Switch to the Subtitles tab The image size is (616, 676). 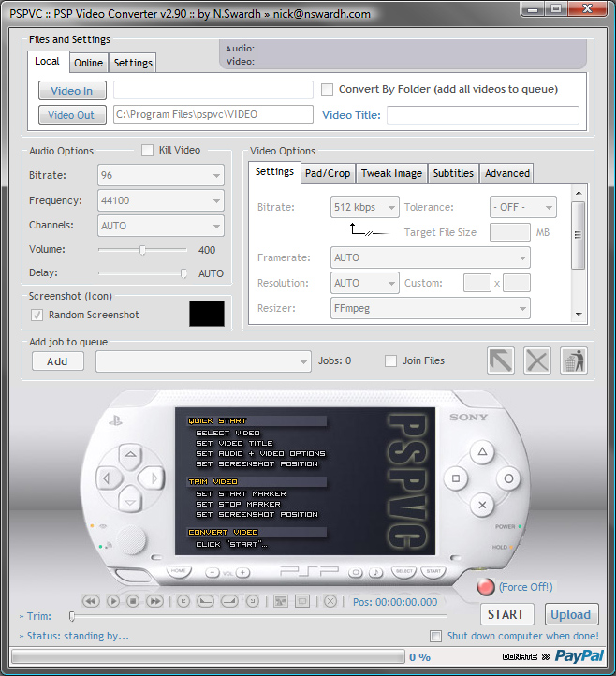pos(453,173)
